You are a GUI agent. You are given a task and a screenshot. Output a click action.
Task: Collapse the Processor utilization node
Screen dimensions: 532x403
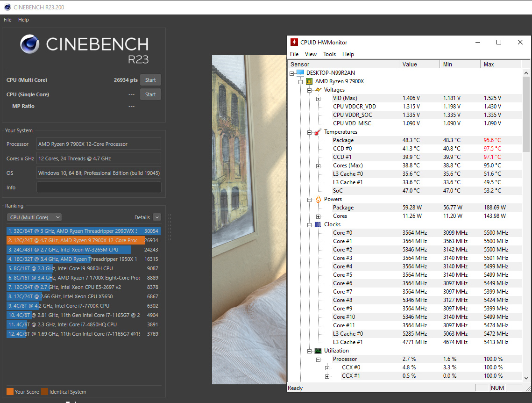click(318, 359)
